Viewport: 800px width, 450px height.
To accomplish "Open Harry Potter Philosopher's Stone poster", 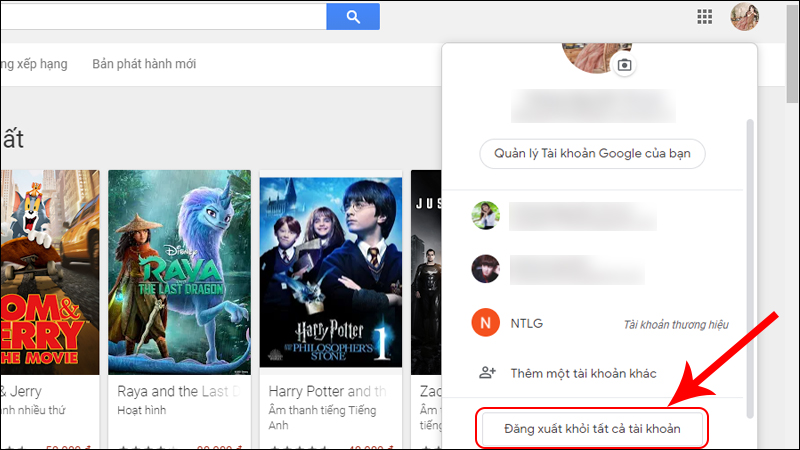I will [331, 272].
